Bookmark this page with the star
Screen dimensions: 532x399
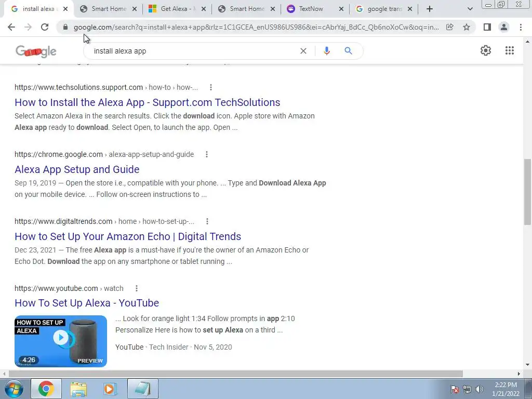pos(467,27)
